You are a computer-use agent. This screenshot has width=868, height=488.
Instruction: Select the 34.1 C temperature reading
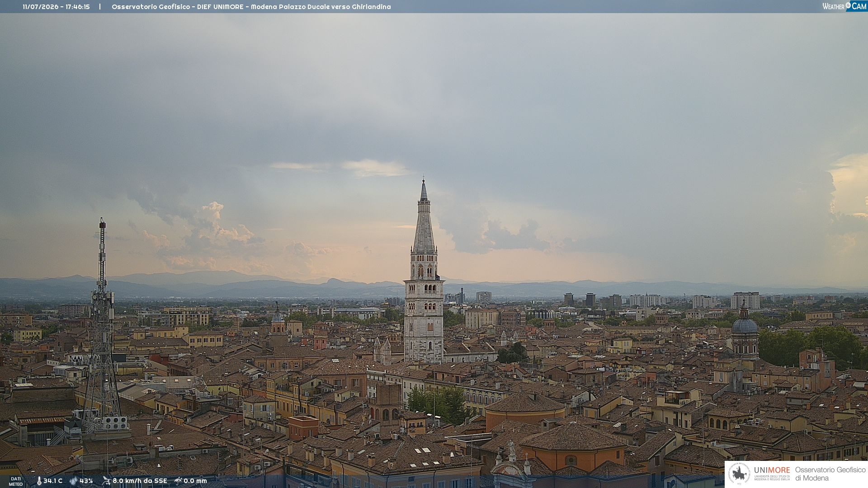[53, 481]
